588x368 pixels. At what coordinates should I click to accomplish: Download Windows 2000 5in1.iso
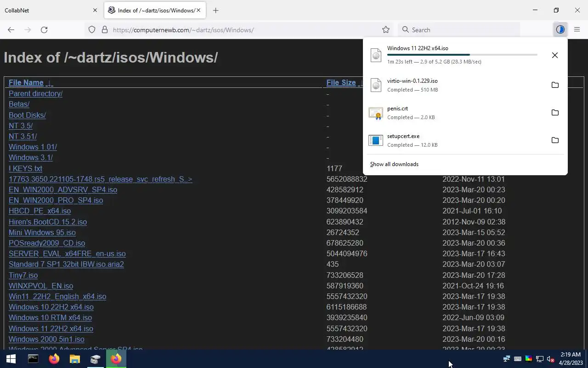46,339
